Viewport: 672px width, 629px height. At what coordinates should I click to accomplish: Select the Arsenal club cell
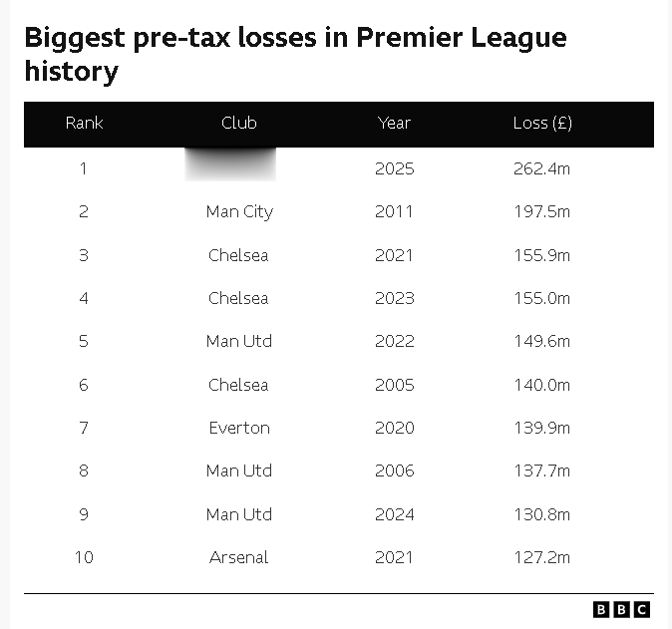click(239, 557)
